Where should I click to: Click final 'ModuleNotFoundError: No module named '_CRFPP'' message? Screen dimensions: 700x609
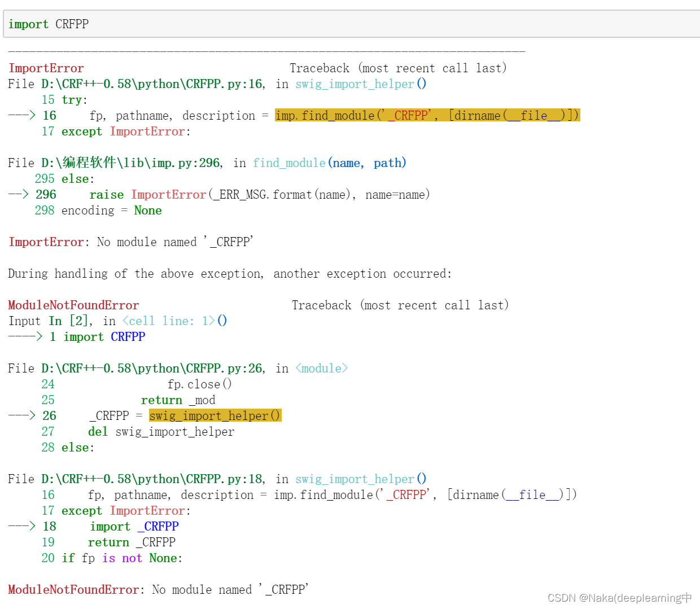[158, 590]
